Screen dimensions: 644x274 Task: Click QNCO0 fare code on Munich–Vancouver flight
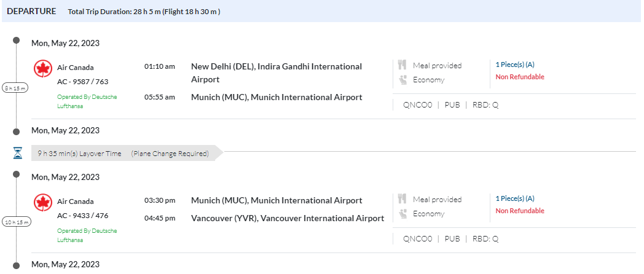[417, 238]
